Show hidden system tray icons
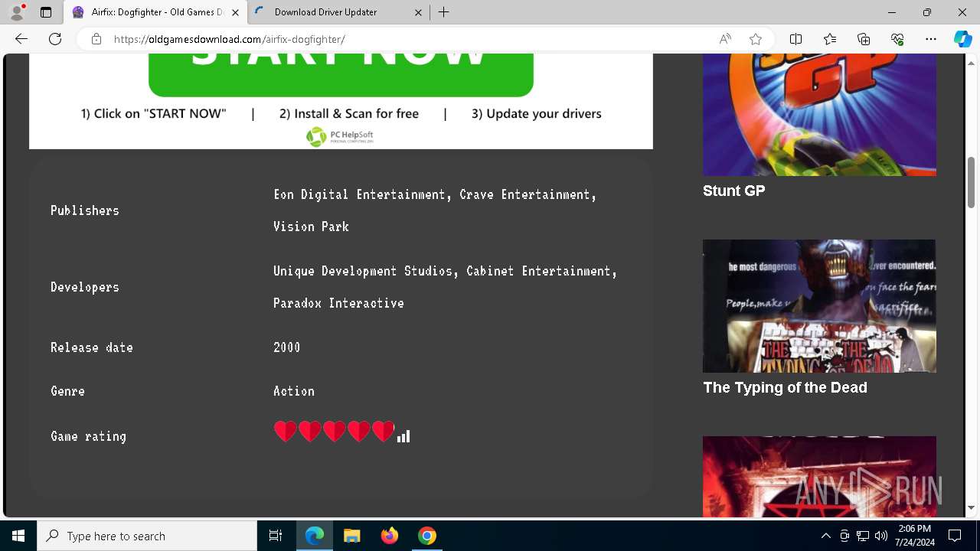The width and height of the screenshot is (980, 551). (x=825, y=536)
